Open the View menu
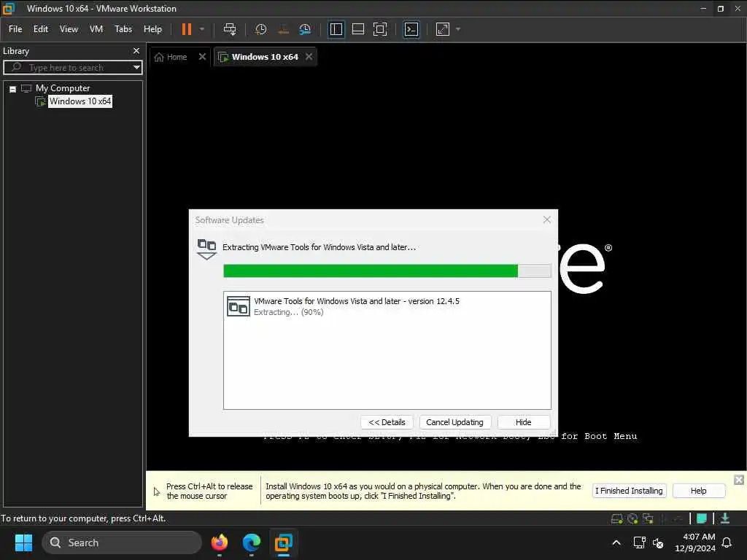This screenshot has width=747, height=560. coord(69,29)
